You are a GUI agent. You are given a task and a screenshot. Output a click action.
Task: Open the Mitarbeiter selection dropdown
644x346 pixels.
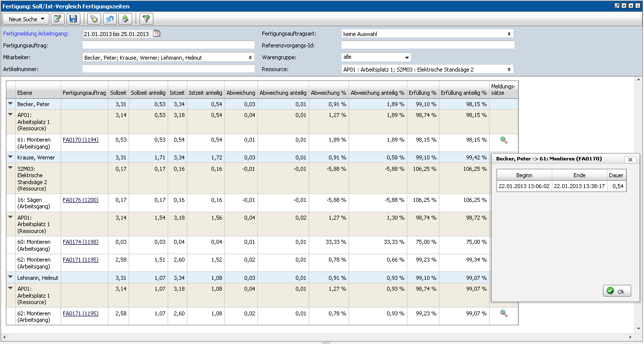(168, 57)
